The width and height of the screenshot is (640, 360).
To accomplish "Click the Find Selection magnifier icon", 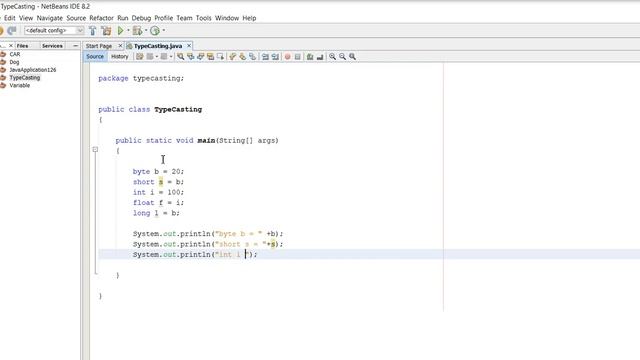I will pyautogui.click(x=180, y=57).
